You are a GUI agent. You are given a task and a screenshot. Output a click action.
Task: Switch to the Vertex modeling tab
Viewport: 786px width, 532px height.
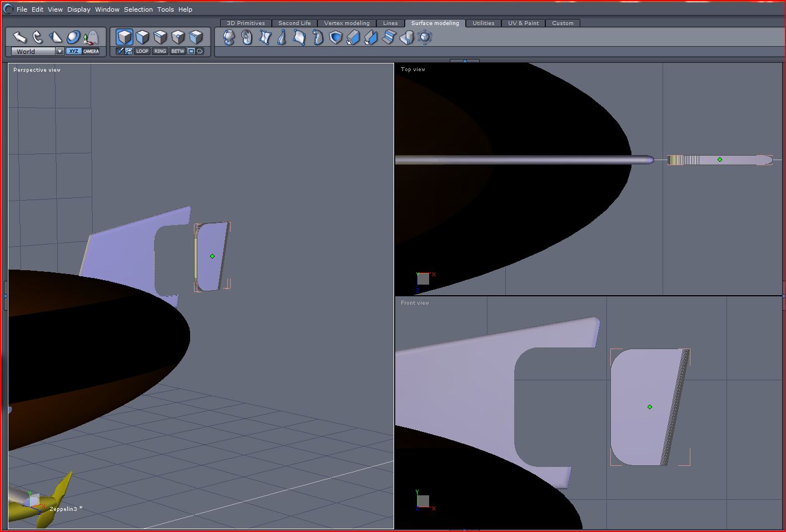click(x=346, y=23)
